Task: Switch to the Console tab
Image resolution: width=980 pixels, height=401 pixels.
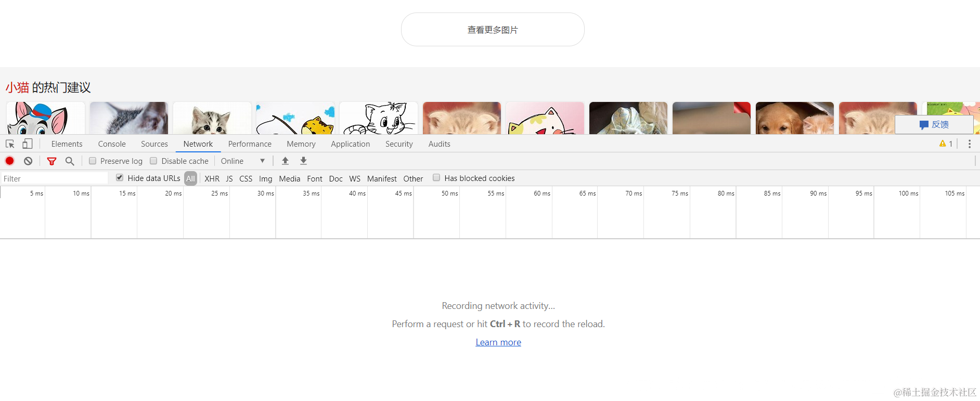Action: [x=112, y=144]
